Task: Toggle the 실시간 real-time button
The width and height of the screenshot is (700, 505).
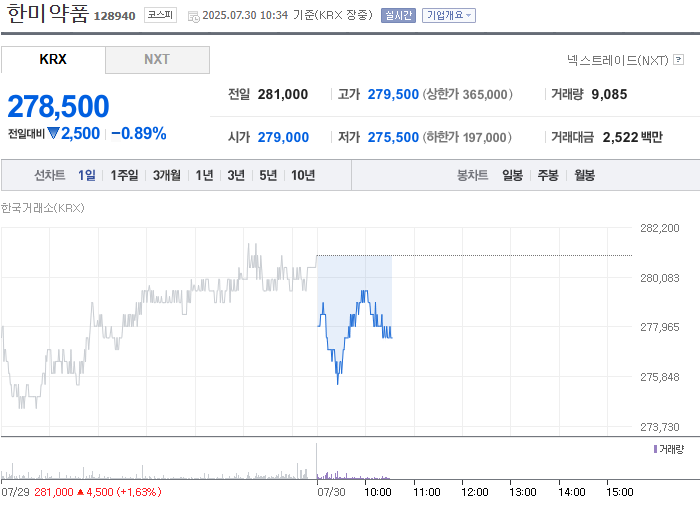Action: [398, 16]
